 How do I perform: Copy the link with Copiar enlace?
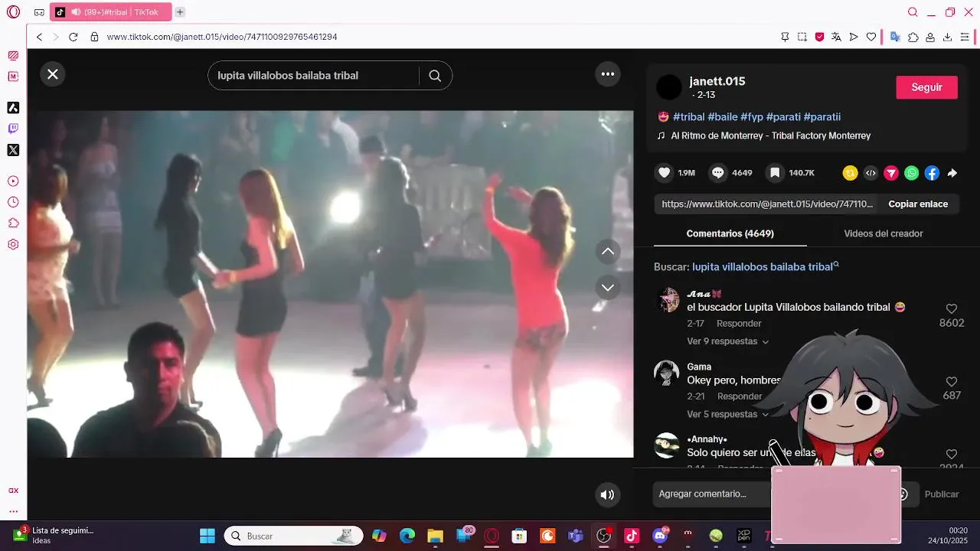pos(918,204)
